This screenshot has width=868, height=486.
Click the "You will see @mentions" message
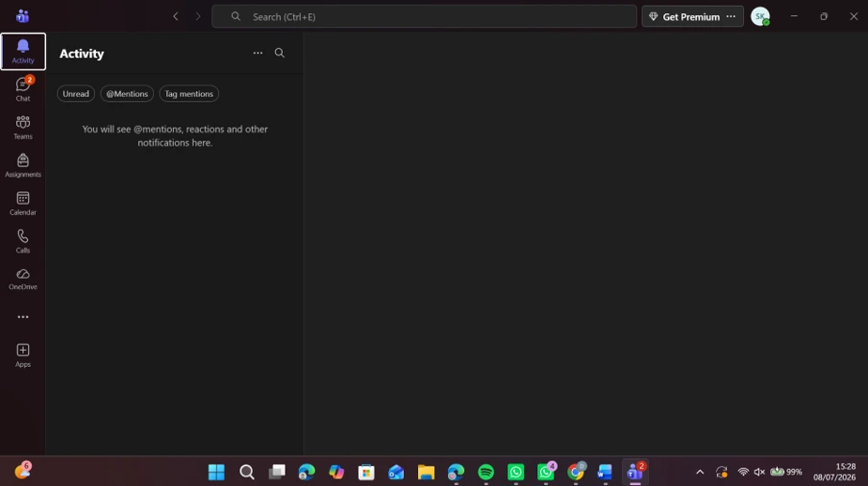coord(175,135)
